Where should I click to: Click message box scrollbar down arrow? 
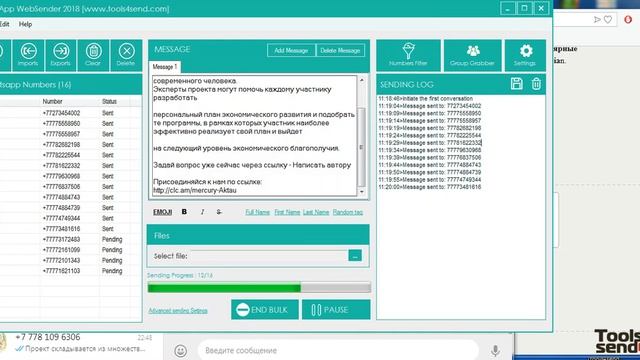coord(362,191)
